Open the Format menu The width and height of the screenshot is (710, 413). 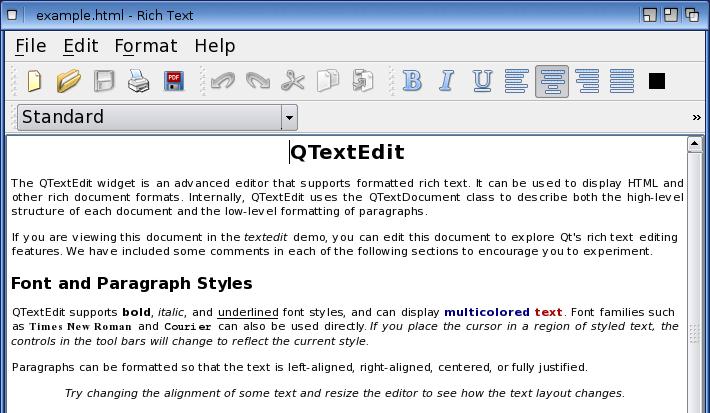pyautogui.click(x=146, y=46)
